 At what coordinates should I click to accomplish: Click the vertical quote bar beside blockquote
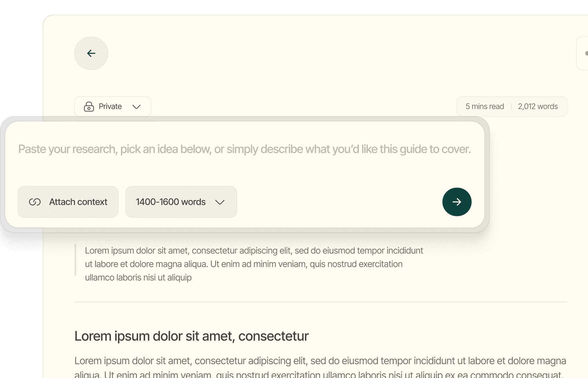75,260
